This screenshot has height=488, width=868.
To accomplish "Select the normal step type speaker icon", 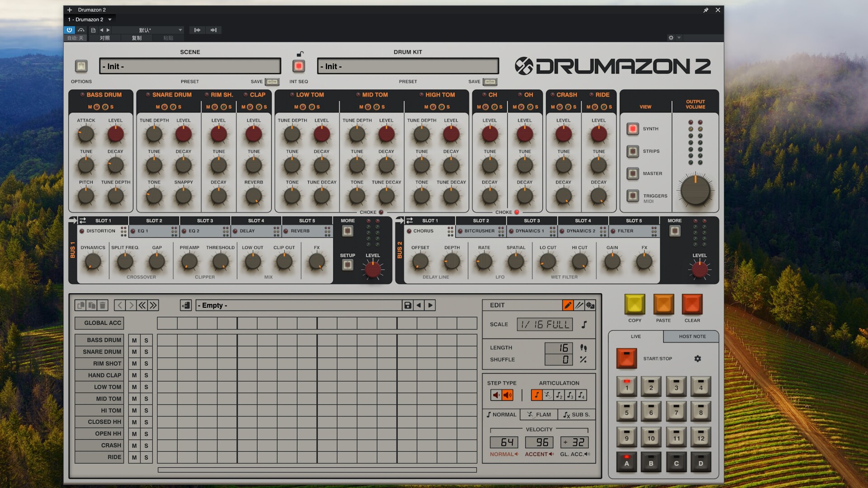I will click(496, 395).
